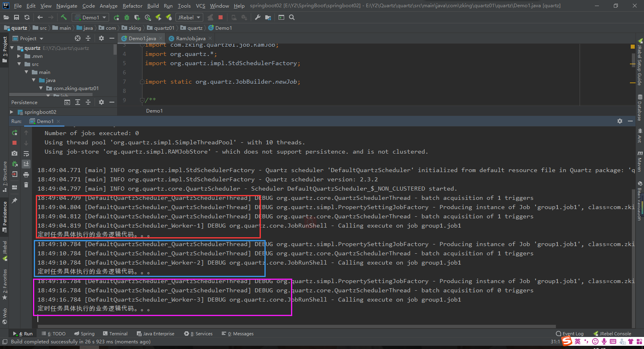
Task: Switch to the RamJob.java editor tab
Action: (x=191, y=38)
